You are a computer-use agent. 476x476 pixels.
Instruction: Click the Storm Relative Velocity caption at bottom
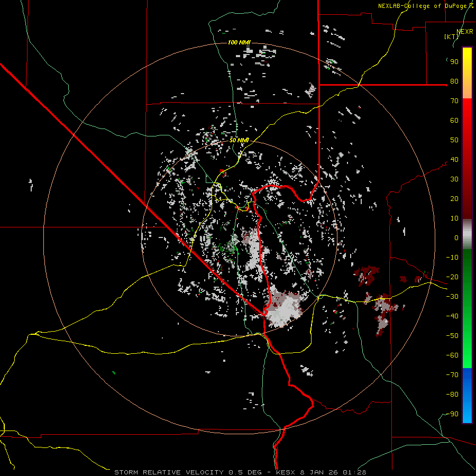(240, 472)
